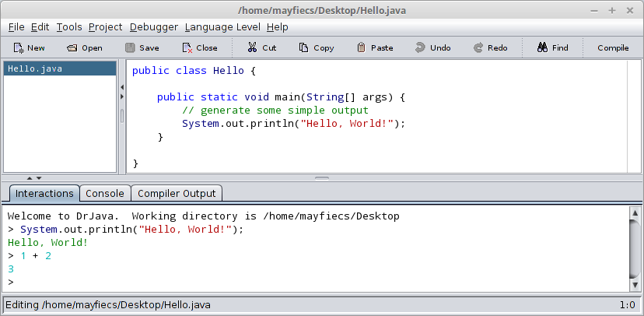Open the Tools menu

[69, 27]
